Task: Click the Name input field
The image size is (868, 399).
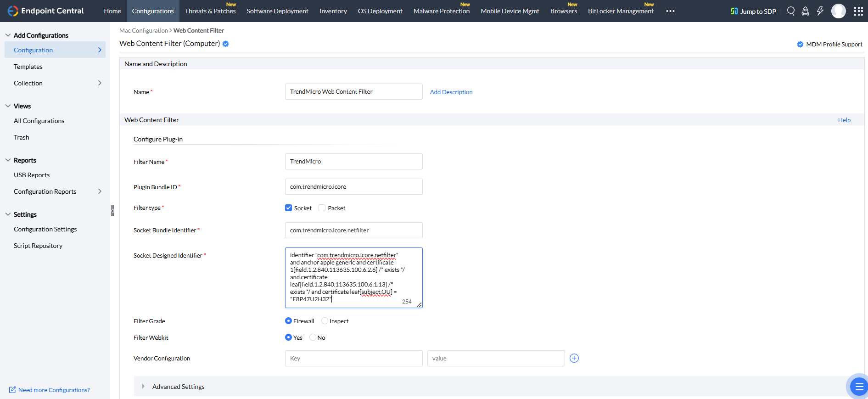Action: 354,92
